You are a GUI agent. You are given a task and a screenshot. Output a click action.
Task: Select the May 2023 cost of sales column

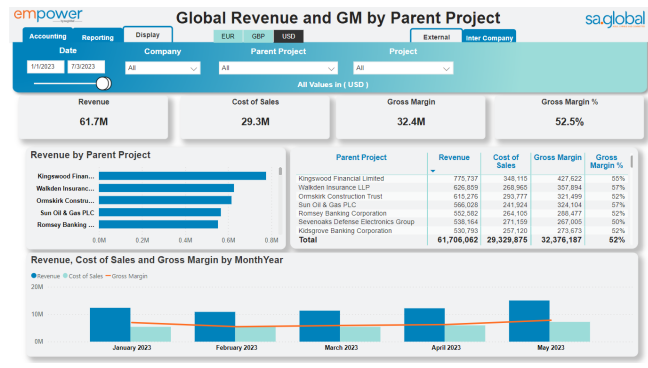(569, 332)
